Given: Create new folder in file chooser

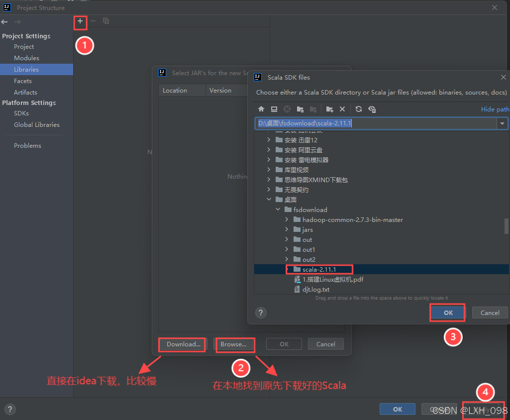Looking at the screenshot, I should tap(329, 109).
